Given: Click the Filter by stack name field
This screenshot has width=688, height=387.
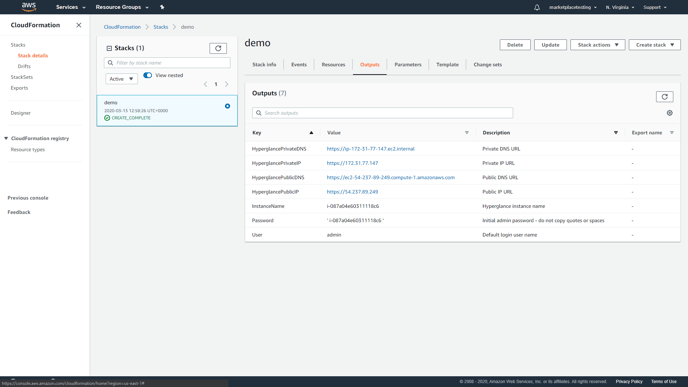Looking at the screenshot, I should [x=167, y=63].
